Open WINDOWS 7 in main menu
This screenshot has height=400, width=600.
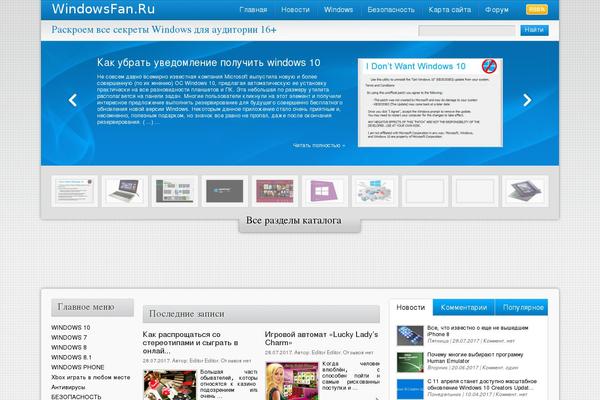coord(69,338)
